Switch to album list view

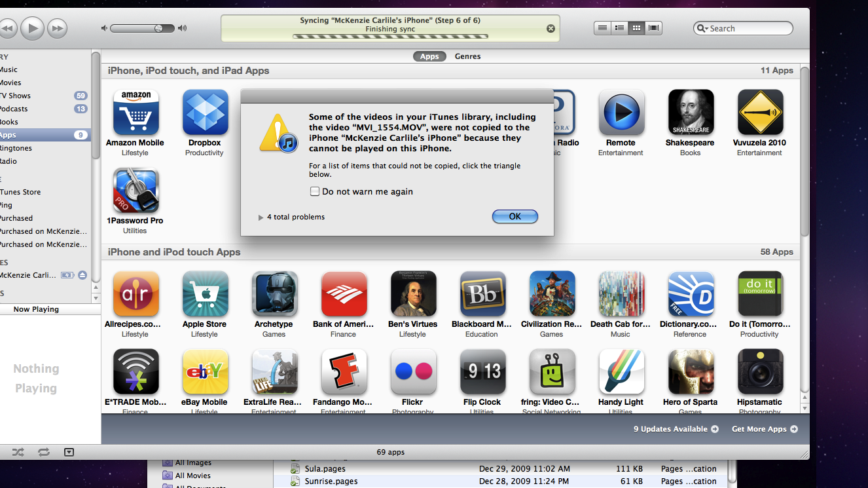(619, 28)
